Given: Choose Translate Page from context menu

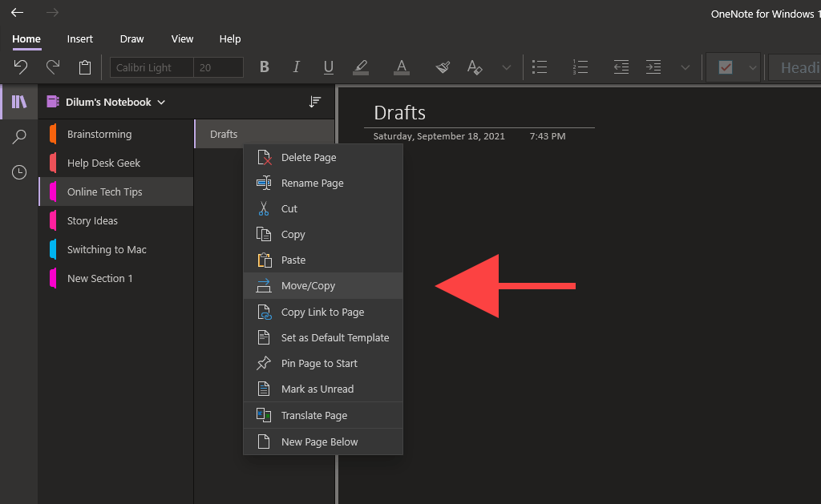Looking at the screenshot, I should pyautogui.click(x=323, y=416).
